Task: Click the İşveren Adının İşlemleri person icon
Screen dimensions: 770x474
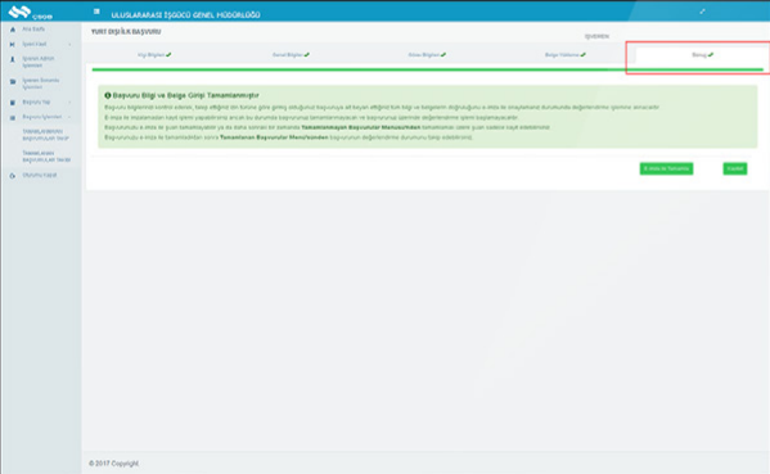Action: coord(12,60)
